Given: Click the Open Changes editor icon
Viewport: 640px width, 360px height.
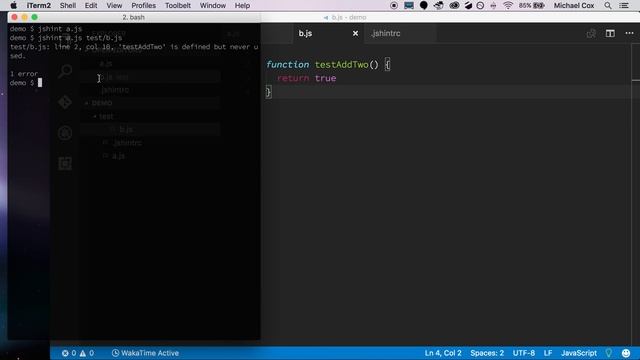Looking at the screenshot, I should (x=591, y=33).
